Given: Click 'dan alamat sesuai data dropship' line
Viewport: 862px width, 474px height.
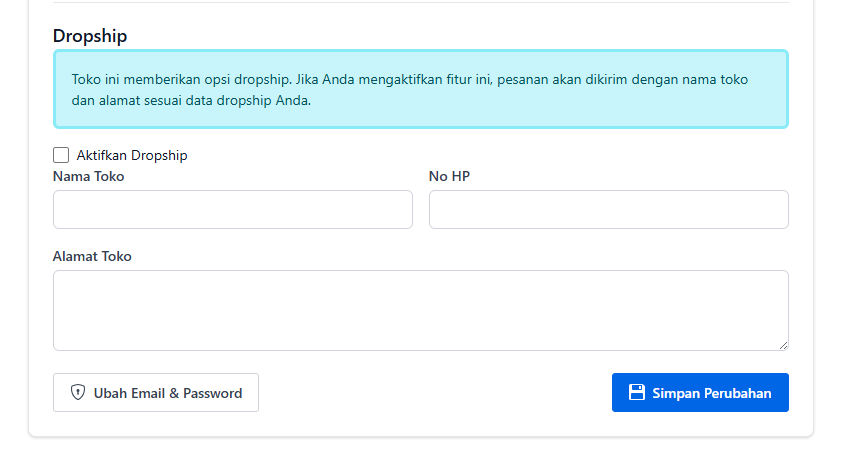Looking at the screenshot, I should [x=172, y=101].
